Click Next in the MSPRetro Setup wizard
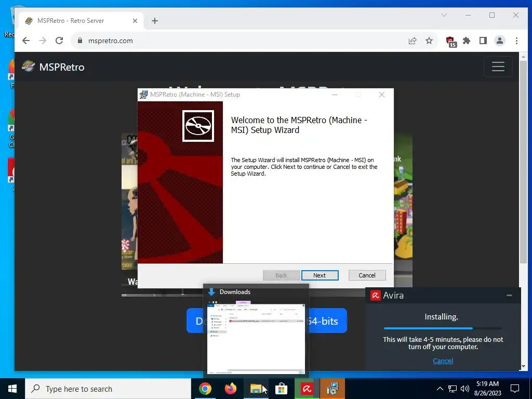532x399 pixels. 320,275
